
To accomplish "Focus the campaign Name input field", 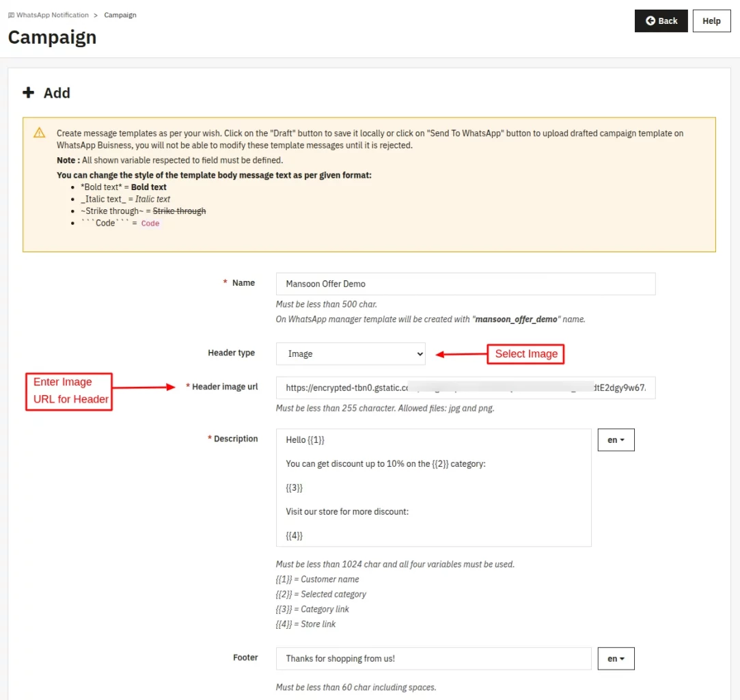I will coord(465,284).
